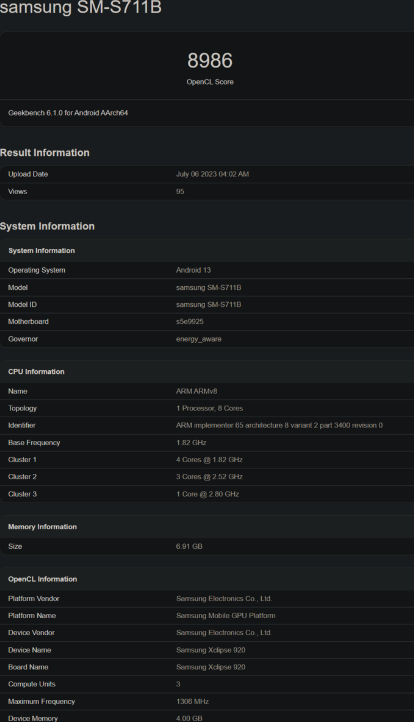Click the samsung SM-S711B page title
This screenshot has width=414, height=722.
click(x=81, y=7)
